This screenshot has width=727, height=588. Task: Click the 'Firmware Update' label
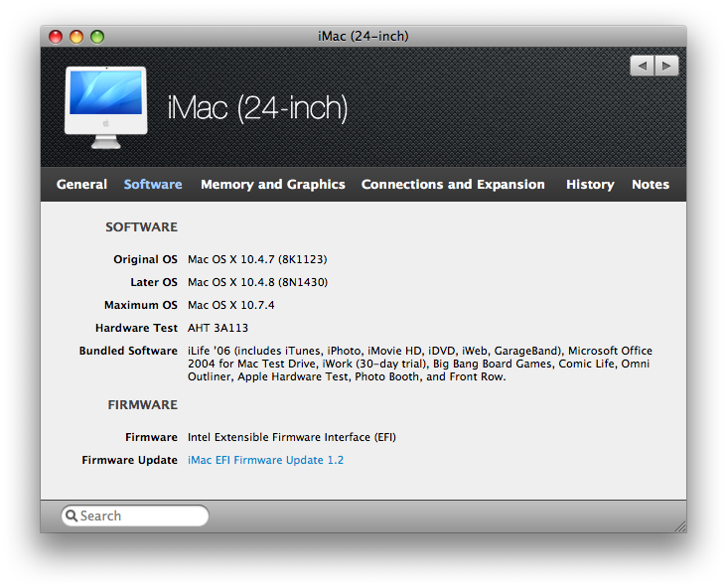pyautogui.click(x=130, y=460)
